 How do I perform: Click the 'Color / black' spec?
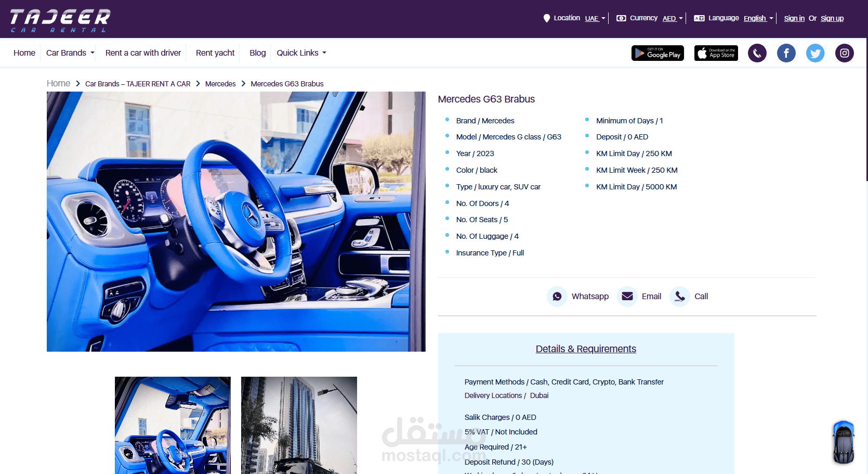click(x=477, y=170)
